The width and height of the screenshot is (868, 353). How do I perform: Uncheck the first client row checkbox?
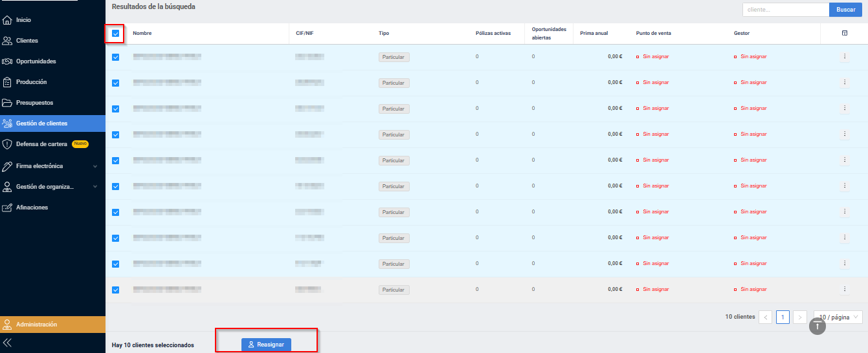tap(116, 57)
